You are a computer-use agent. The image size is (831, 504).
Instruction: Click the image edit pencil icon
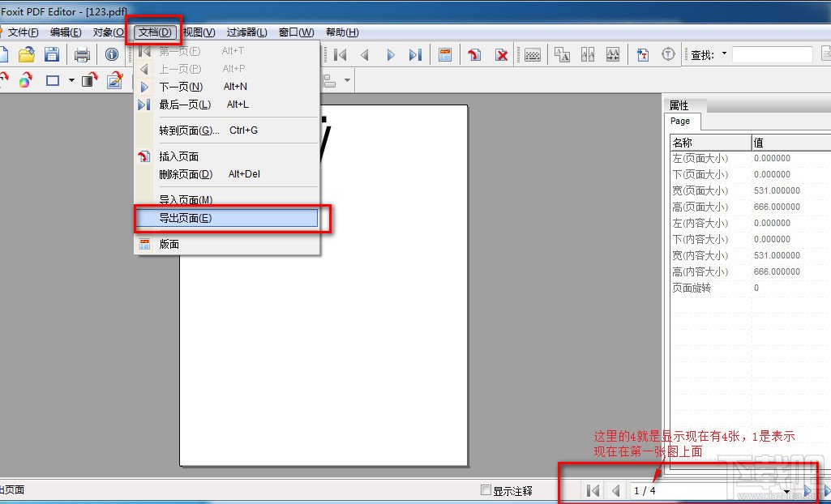point(115,80)
